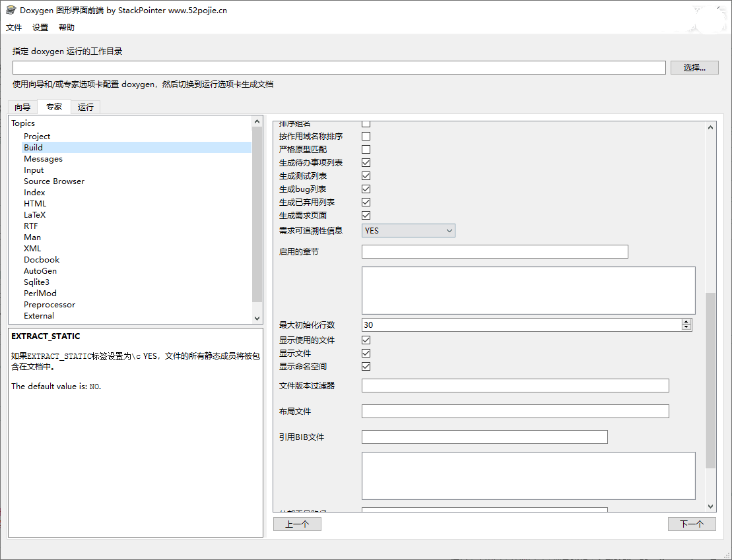Toggle the 生成bug列表 checkbox

[366, 189]
